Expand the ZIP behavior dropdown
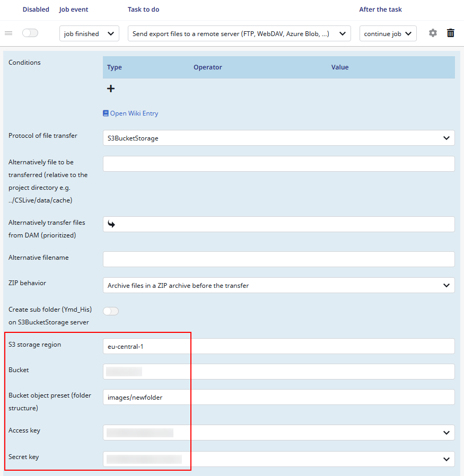 [278, 286]
